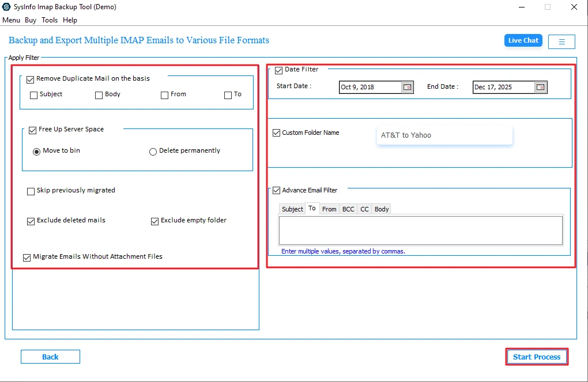Disable Migrate Emails Without Attachment Files
Viewport: 588px width, 382px height.
(x=26, y=257)
